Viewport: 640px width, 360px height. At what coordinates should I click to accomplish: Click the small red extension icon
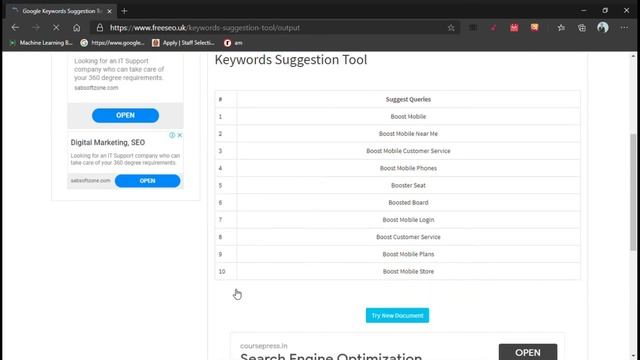pyautogui.click(x=493, y=28)
